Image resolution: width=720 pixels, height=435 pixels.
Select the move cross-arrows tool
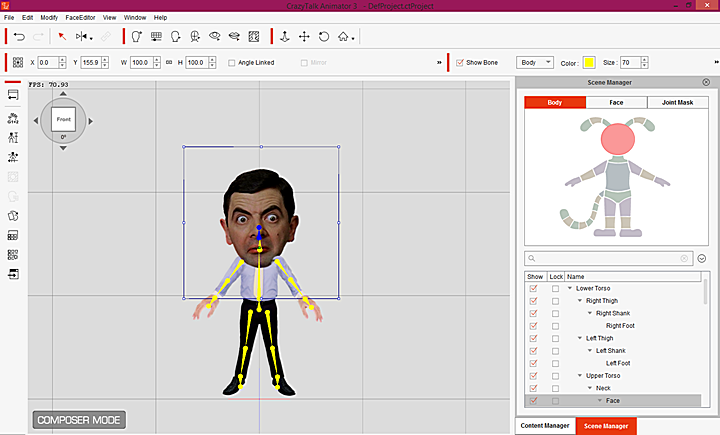304,36
